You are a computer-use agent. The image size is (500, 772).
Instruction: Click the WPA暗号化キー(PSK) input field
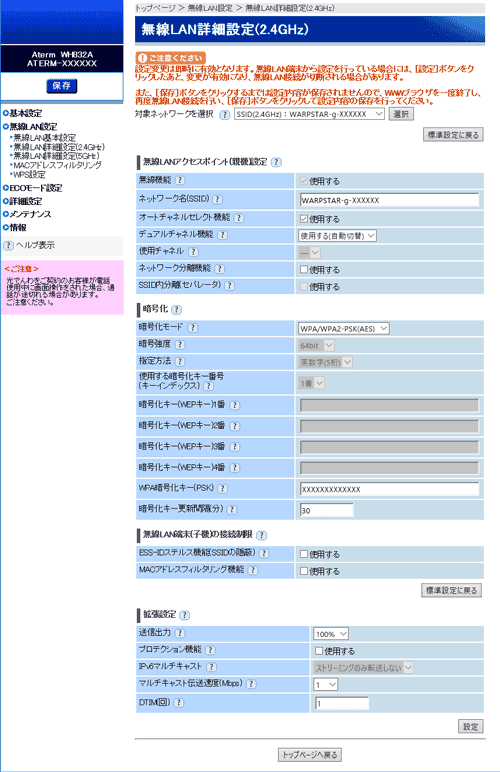389,489
